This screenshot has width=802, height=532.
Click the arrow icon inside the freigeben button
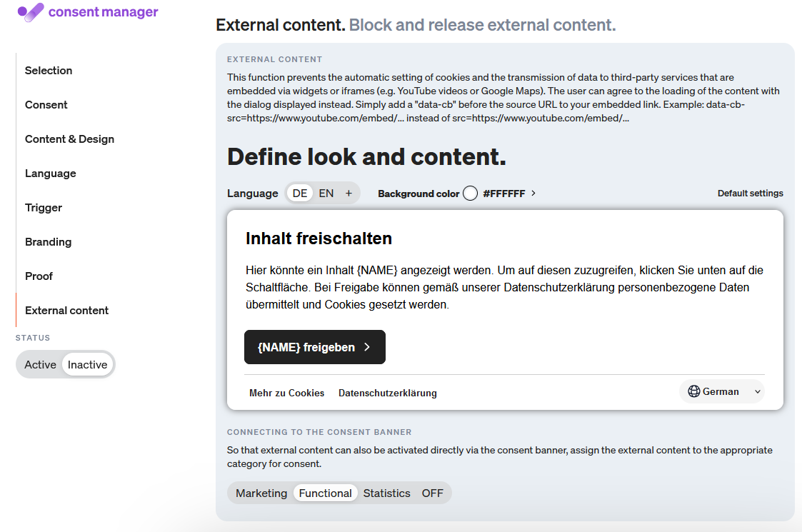pos(367,346)
